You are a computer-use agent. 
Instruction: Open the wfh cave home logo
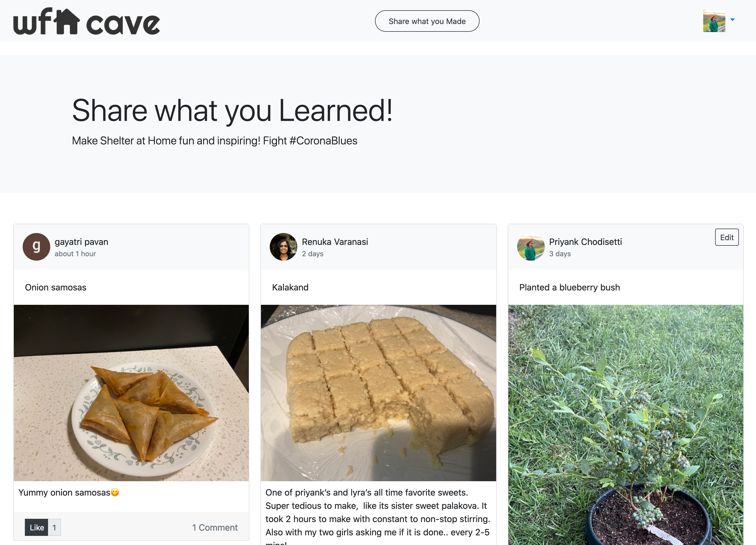[87, 21]
